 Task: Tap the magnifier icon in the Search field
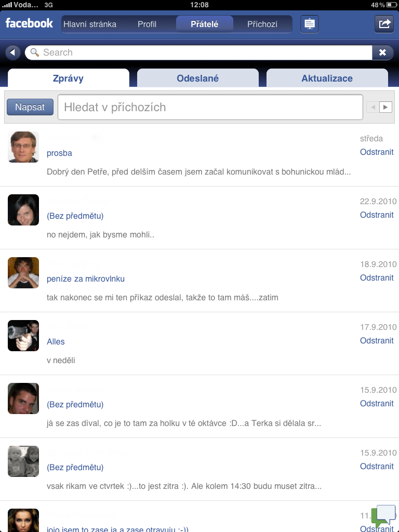click(x=35, y=52)
